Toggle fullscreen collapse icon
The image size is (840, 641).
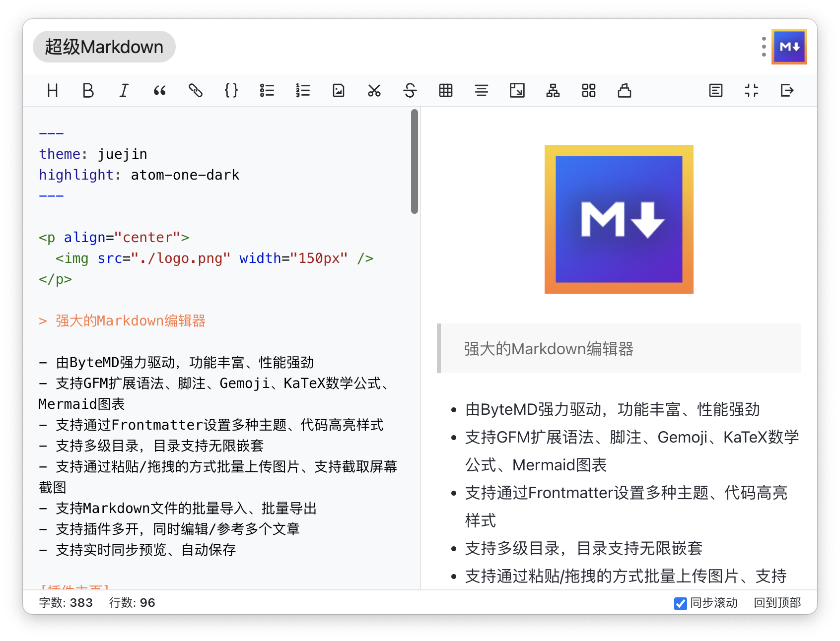pos(752,90)
